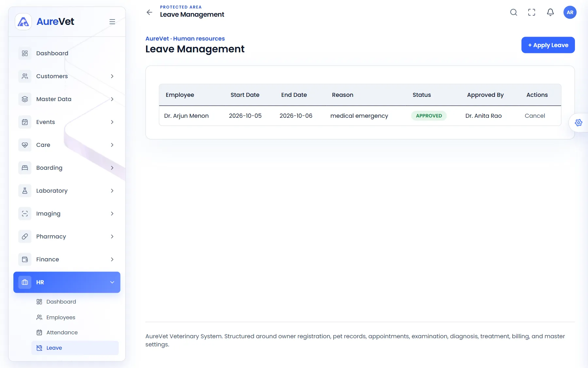
Task: Click the Care heart icon
Action: click(x=25, y=145)
